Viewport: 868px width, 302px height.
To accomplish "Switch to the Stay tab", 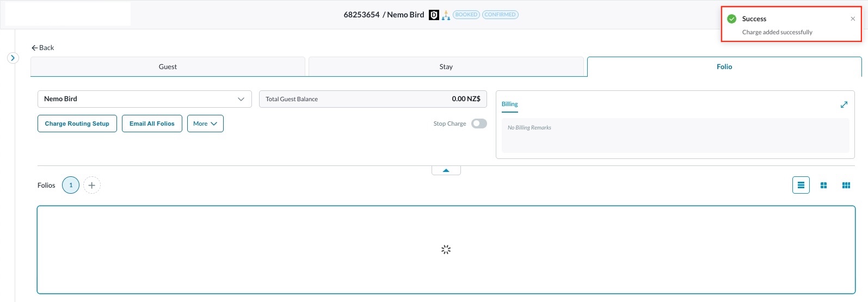I will click(446, 67).
